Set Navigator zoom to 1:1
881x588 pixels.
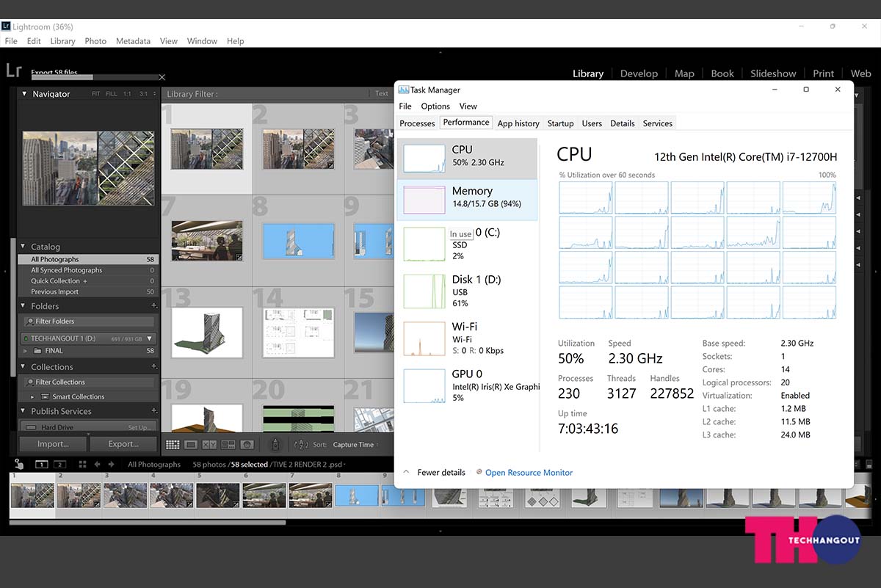tap(128, 94)
